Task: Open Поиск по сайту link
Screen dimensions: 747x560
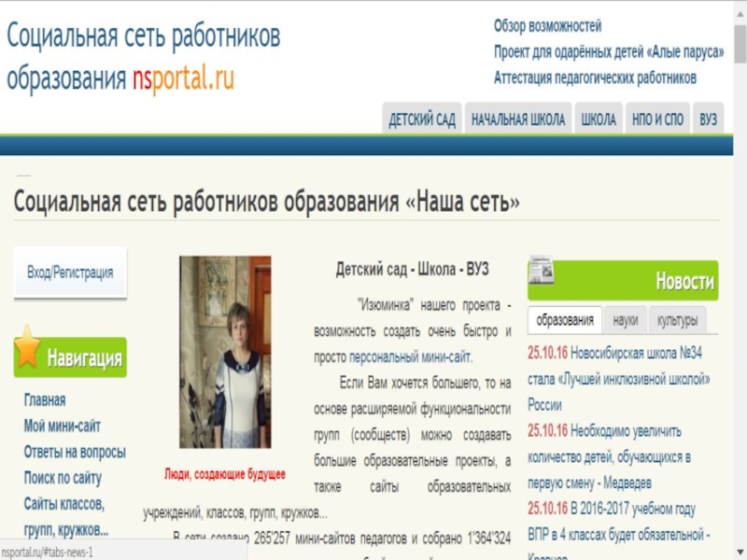Action: (x=63, y=478)
